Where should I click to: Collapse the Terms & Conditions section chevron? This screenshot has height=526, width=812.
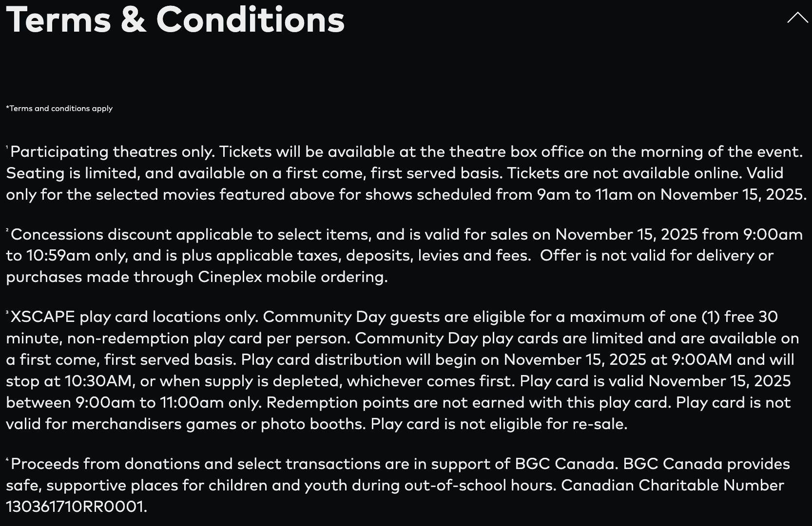[797, 18]
